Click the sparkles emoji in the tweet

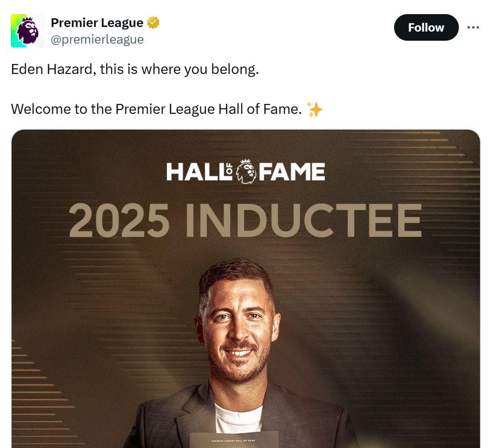point(315,109)
